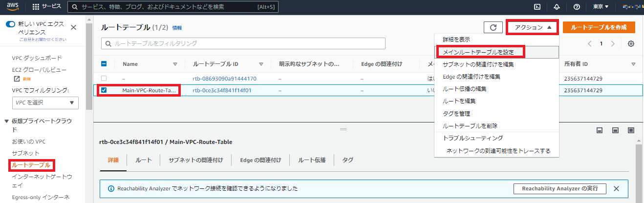Click the ルートテーブルを作成 button
This screenshot has width=644, height=203.
coord(599,28)
